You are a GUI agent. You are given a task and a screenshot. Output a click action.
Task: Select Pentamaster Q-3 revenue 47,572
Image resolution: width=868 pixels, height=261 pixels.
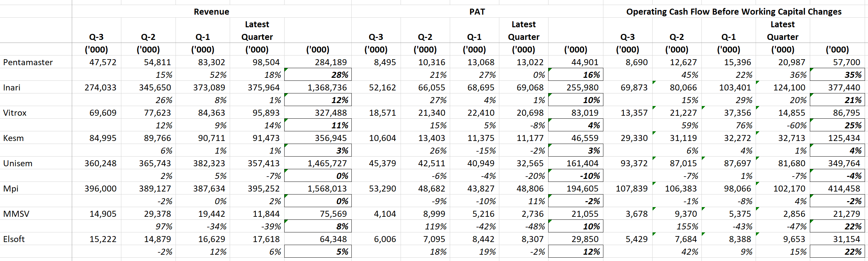103,63
